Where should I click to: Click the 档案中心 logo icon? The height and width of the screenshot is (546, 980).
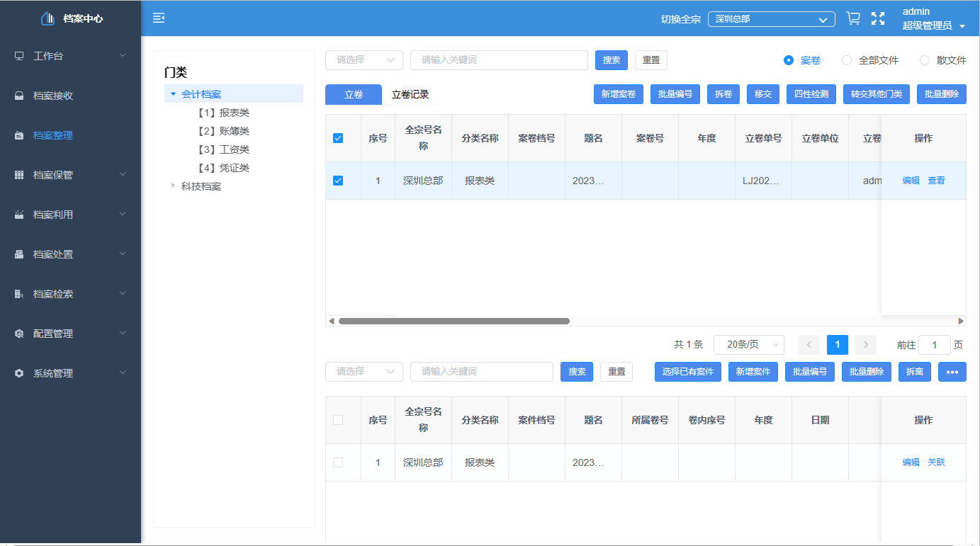[x=48, y=18]
